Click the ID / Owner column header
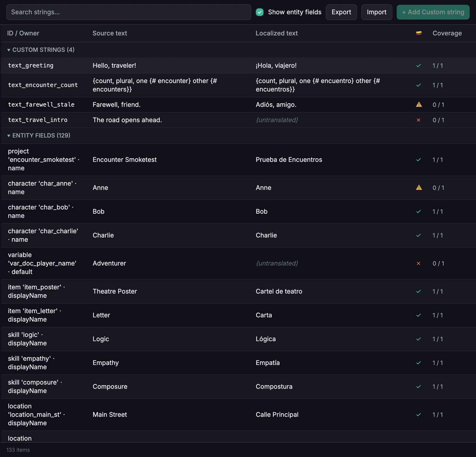476x457 pixels. 23,33
